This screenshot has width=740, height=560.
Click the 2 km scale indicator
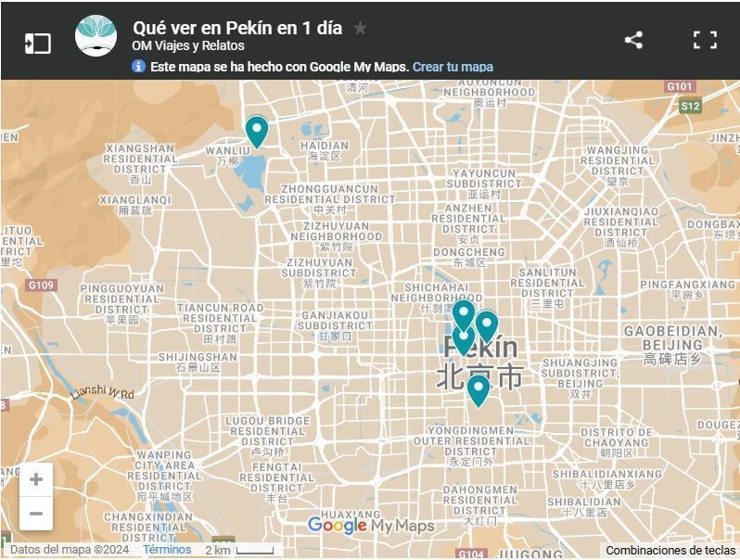pos(239,550)
